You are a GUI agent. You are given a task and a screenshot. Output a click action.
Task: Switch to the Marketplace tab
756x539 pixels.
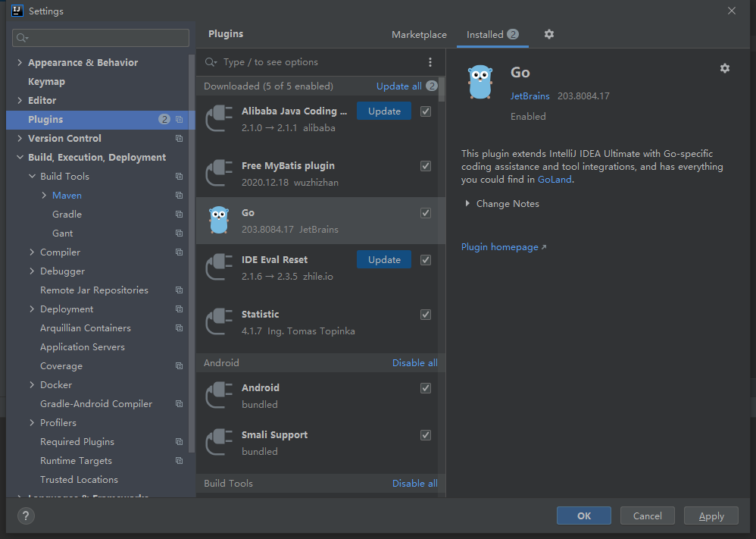click(419, 35)
